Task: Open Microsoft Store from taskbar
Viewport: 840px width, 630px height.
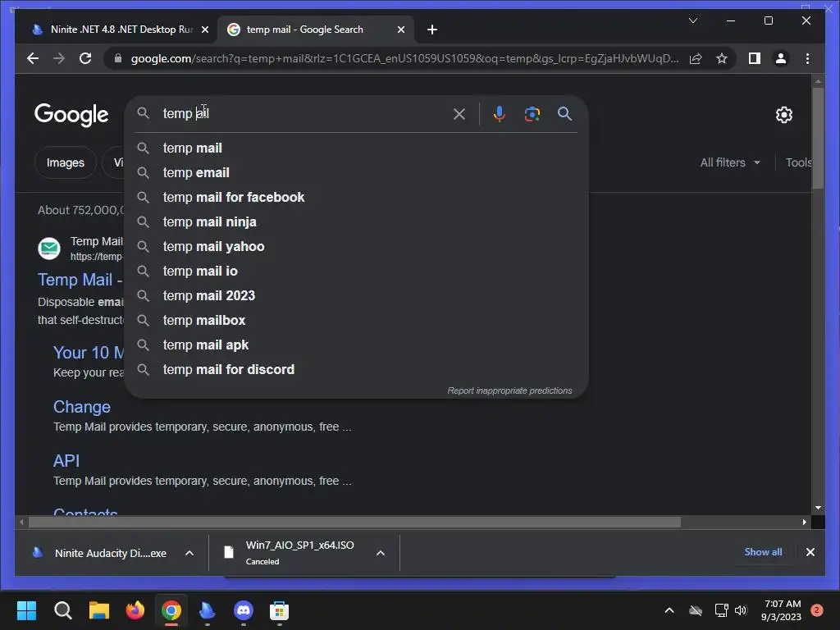Action: tap(279, 610)
